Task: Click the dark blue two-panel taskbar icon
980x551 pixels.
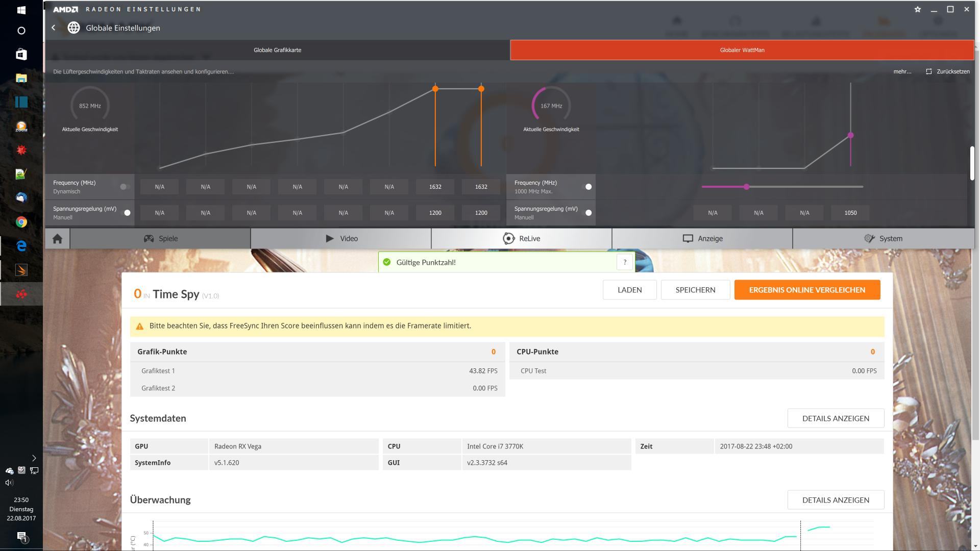Action: [21, 102]
